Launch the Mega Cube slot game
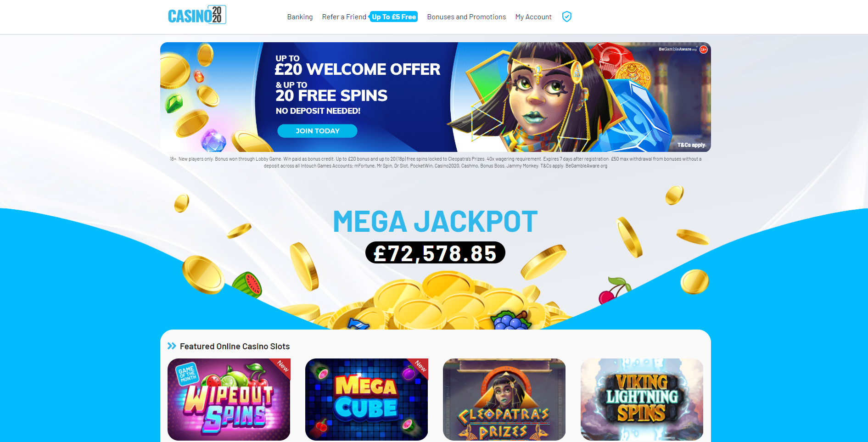Image resolution: width=868 pixels, height=442 pixels. pos(366,399)
